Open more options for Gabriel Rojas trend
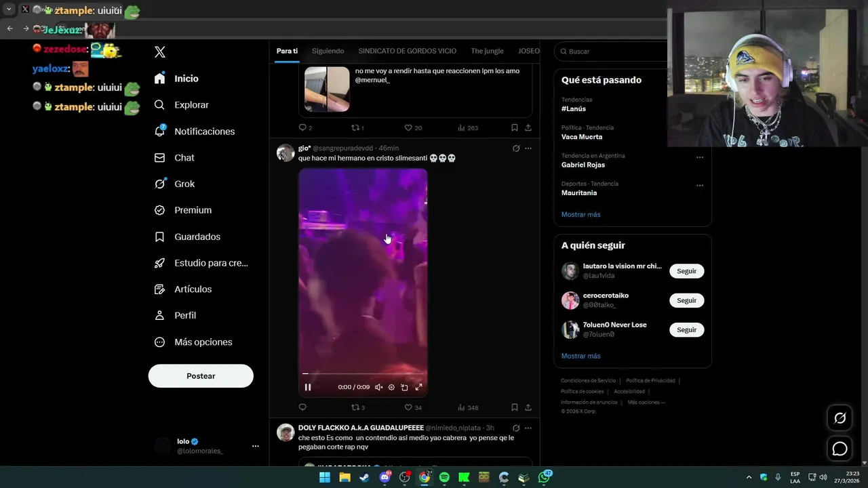This screenshot has width=868, height=488. (x=700, y=157)
